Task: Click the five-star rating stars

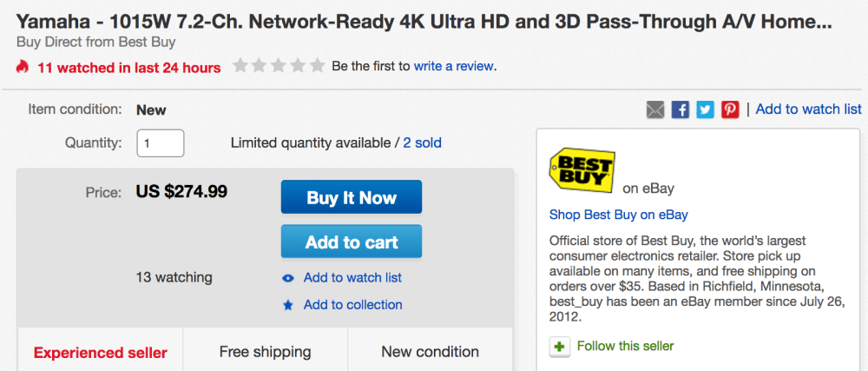Action: [278, 66]
